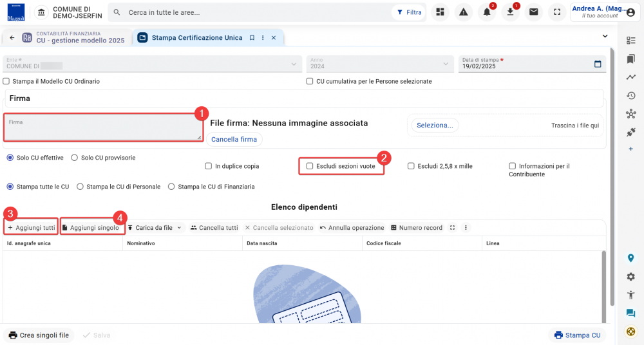Switch to CU - gestione modello 2025 tab
This screenshot has height=345, width=644.
click(x=74, y=38)
